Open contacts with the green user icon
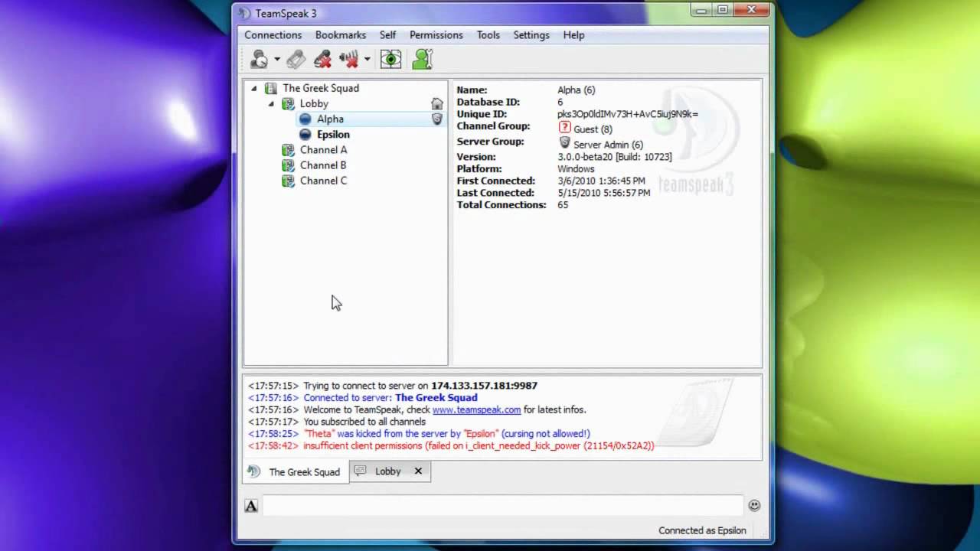Viewport: 980px width, 551px height. (x=422, y=59)
